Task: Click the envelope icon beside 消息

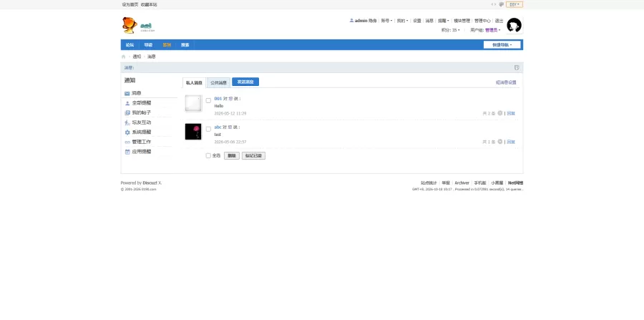Action: click(127, 93)
